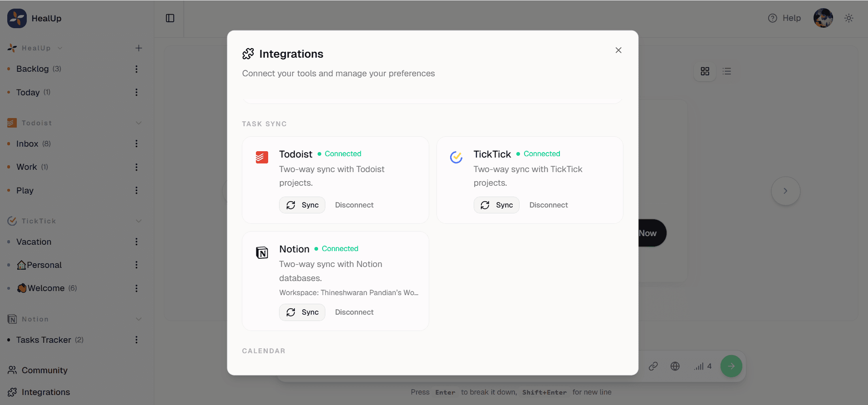
Task: Click the signal bars level 4 icon
Action: click(702, 366)
